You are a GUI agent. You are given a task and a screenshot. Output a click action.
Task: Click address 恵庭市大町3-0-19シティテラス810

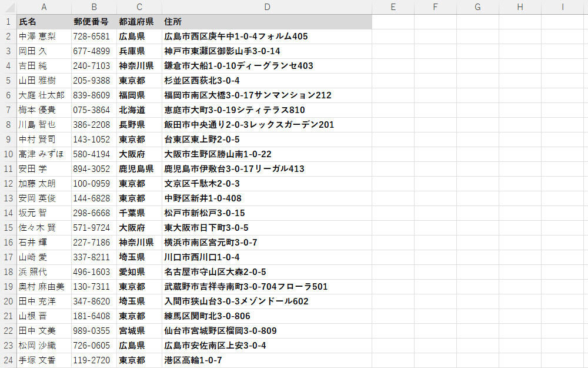[267, 110]
